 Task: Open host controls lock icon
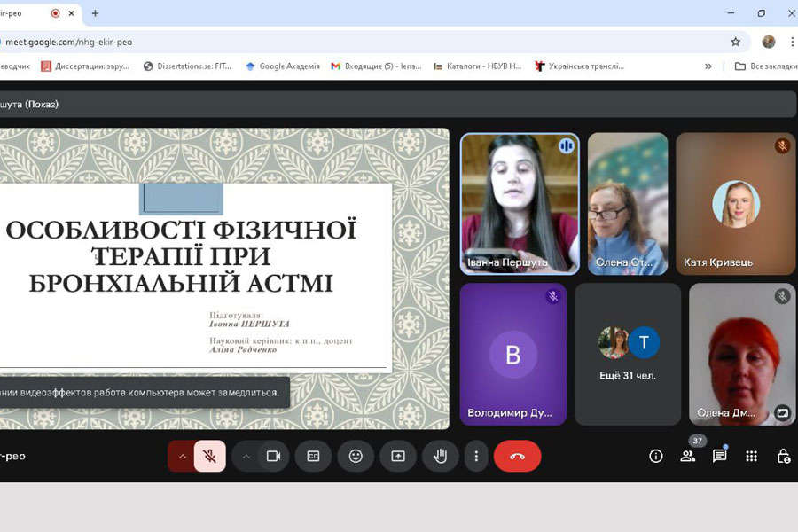pos(783,456)
